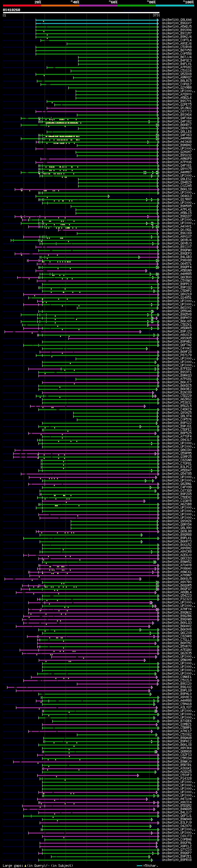Select the UniRef100_B9H2J4 label

pos(177,37)
